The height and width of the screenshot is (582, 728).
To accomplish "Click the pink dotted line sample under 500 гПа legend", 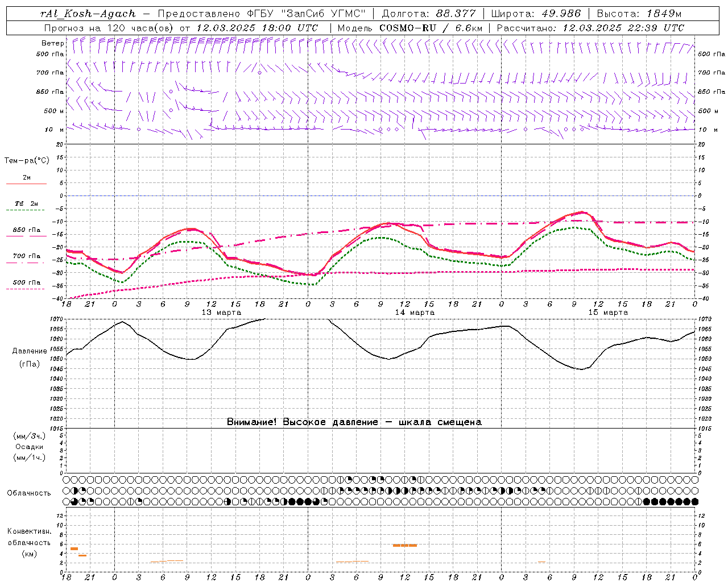I will tap(26, 289).
